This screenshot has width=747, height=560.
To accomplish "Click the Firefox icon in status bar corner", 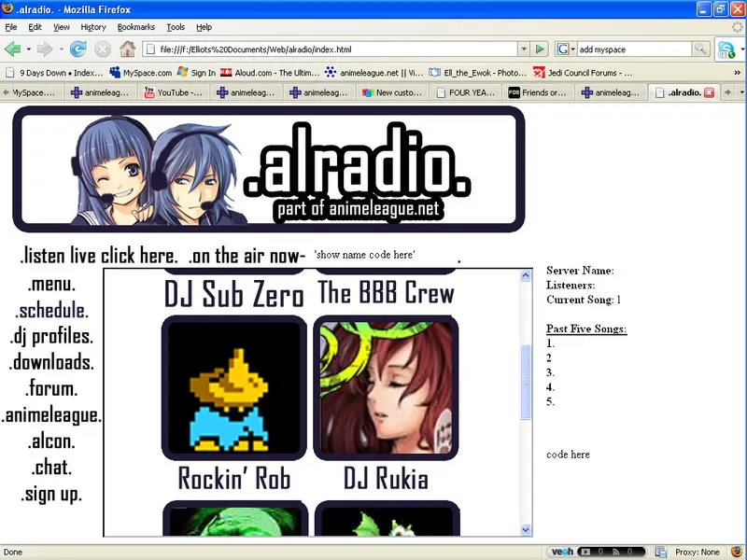I will coord(737,552).
